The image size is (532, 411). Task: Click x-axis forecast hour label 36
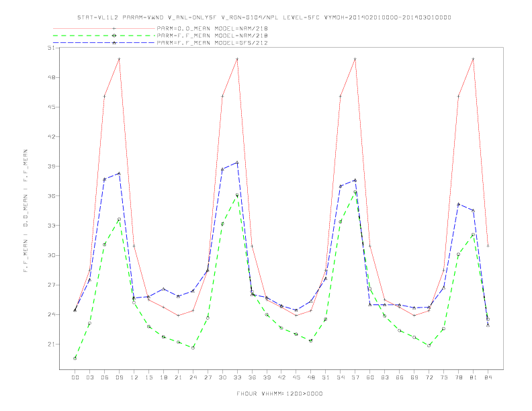click(x=252, y=377)
